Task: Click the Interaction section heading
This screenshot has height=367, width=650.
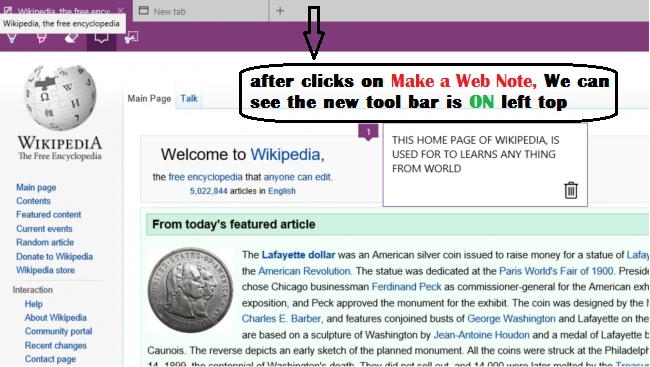Action: pyautogui.click(x=33, y=290)
